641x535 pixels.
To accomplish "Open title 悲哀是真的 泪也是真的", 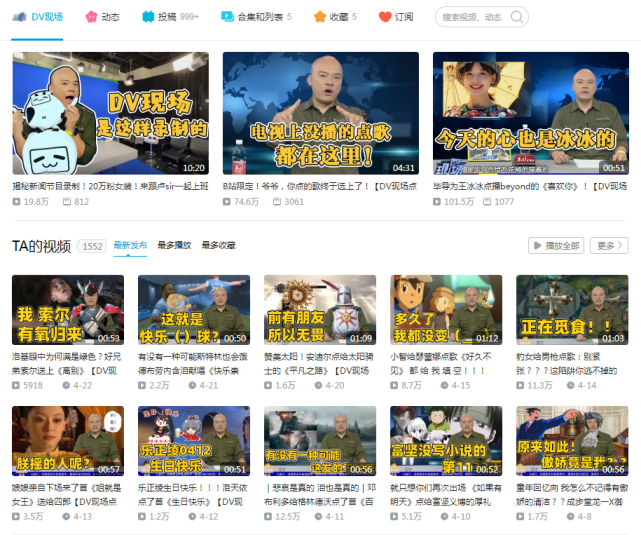I will (320, 495).
